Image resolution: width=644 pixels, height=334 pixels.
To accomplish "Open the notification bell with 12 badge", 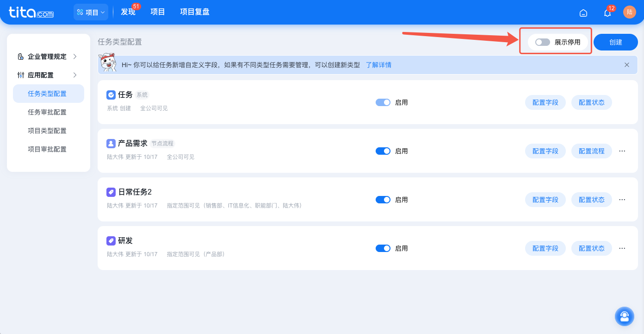I will (607, 13).
